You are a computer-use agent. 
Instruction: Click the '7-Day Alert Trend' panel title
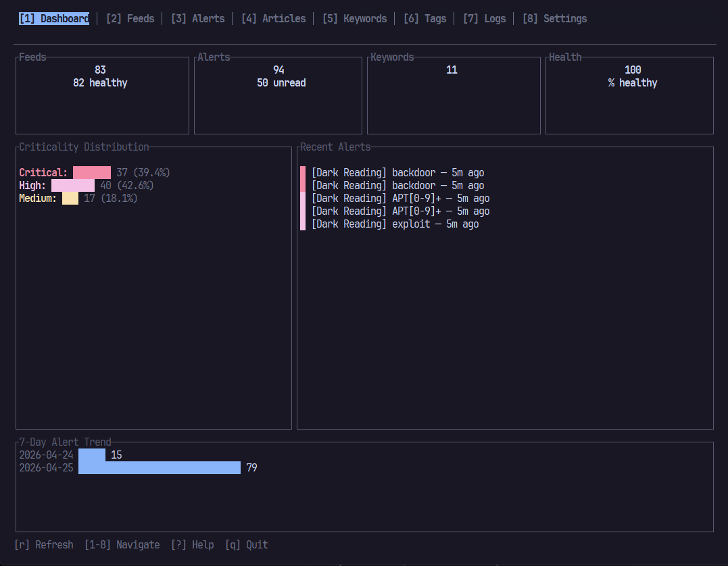tap(65, 442)
